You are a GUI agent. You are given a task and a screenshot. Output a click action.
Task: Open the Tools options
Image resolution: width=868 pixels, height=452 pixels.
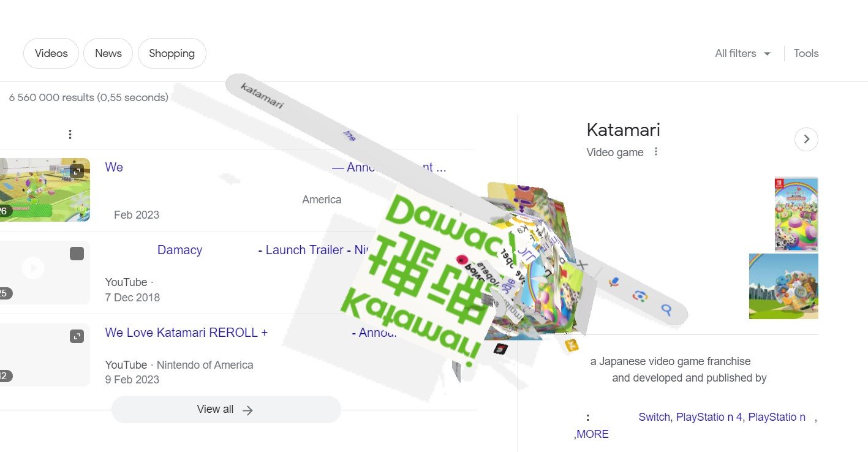coord(806,53)
